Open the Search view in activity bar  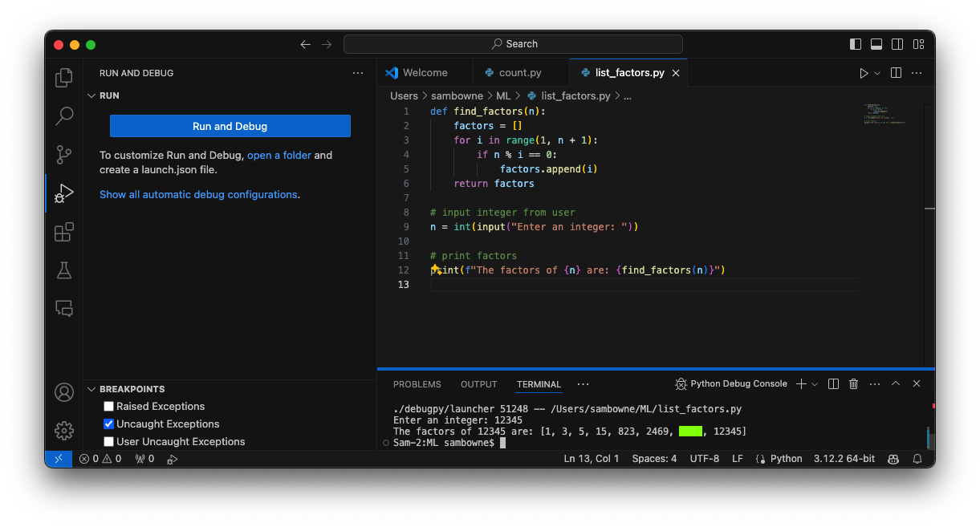pyautogui.click(x=64, y=116)
